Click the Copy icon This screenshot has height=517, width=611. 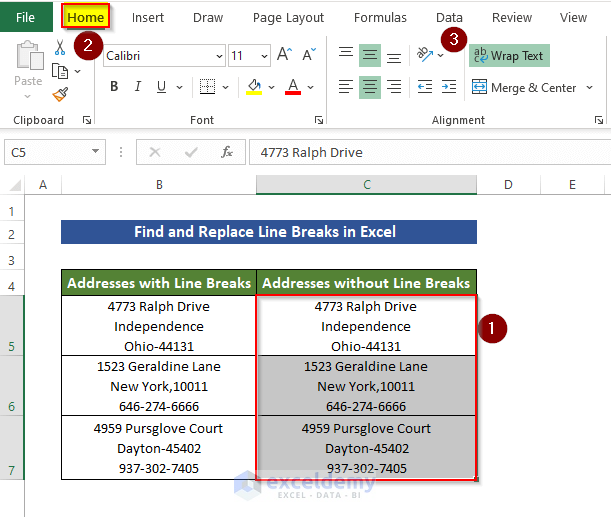click(x=60, y=71)
